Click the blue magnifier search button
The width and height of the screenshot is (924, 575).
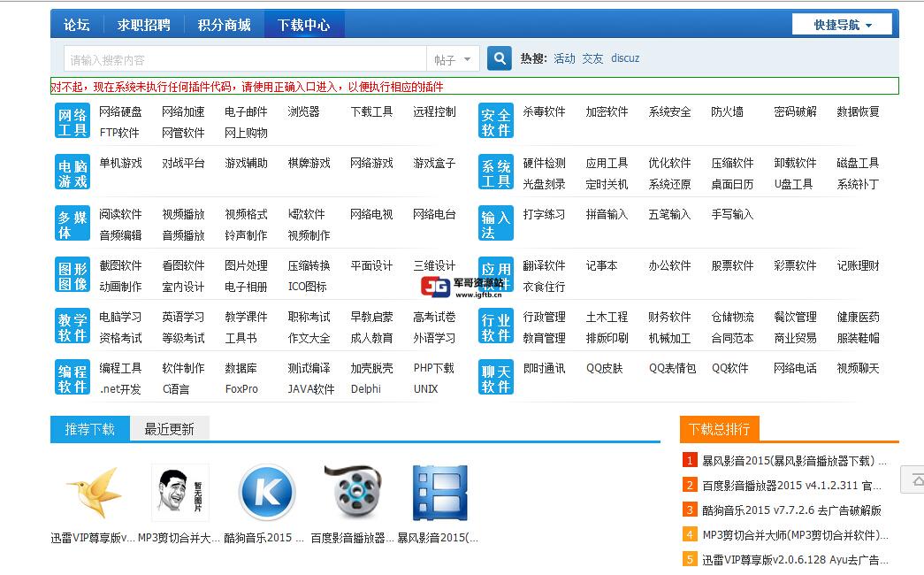(x=499, y=58)
